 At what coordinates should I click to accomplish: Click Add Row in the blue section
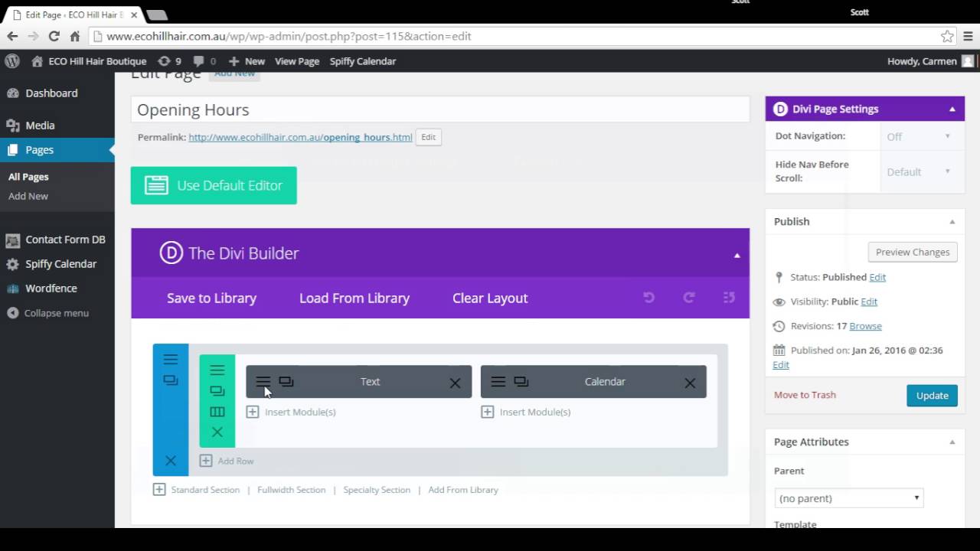coord(227,461)
